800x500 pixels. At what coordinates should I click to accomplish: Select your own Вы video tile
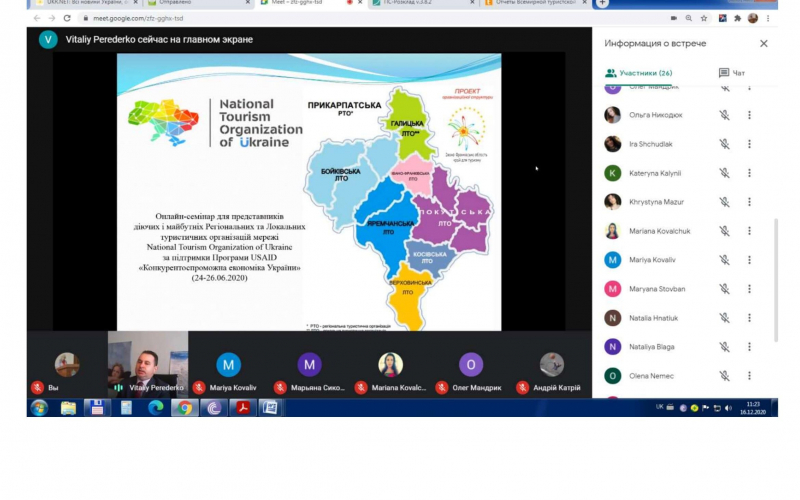[67, 364]
